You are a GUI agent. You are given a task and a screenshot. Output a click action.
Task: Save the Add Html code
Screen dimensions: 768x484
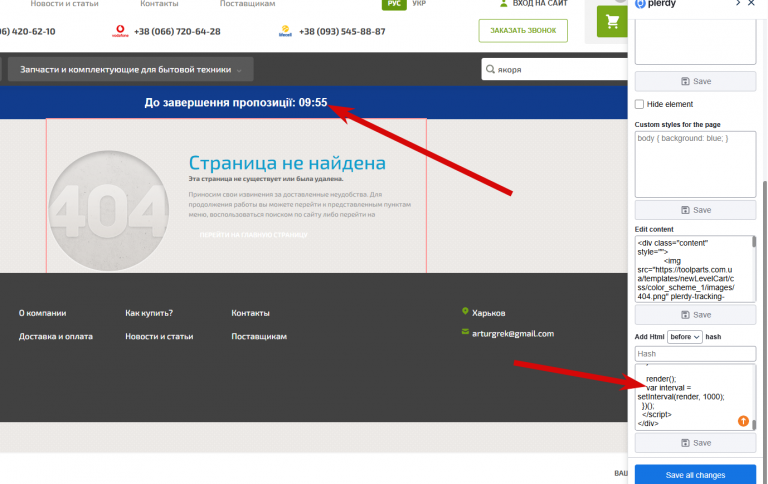click(x=695, y=443)
